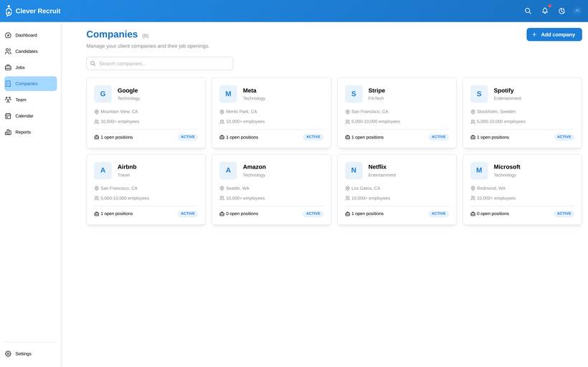The height and width of the screenshot is (367, 588).
Task: Click Airbnb's 'Travel' industry label
Action: click(x=123, y=175)
